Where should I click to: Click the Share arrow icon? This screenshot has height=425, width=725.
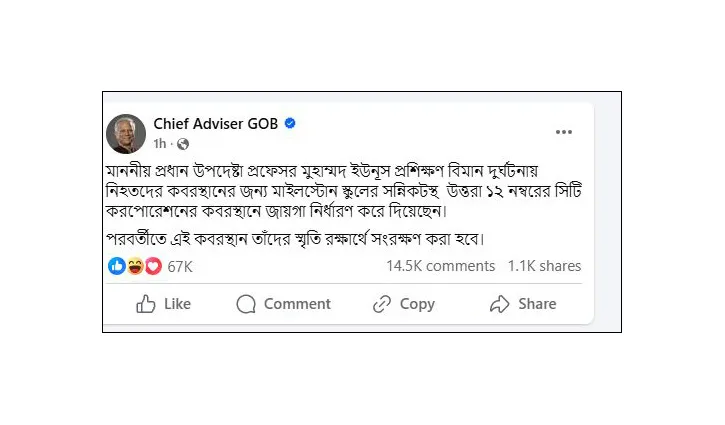pyautogui.click(x=499, y=304)
